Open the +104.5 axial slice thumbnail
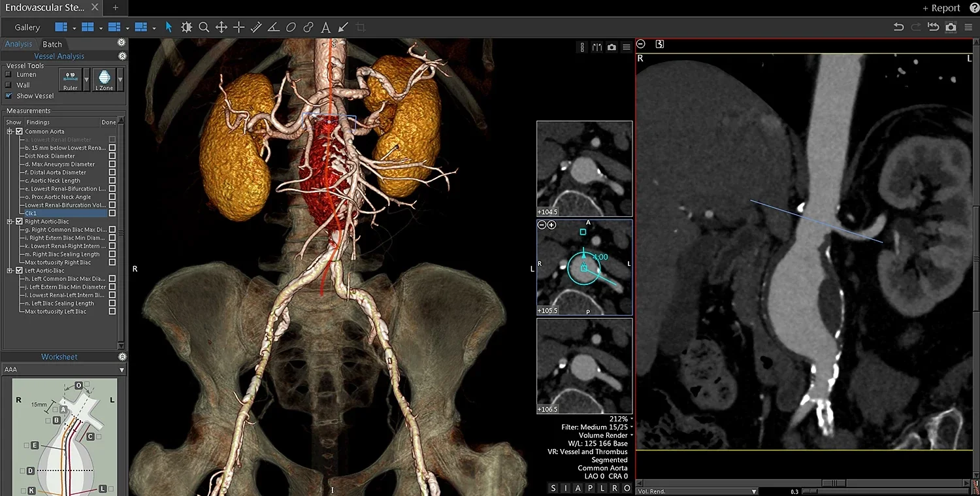 [584, 169]
